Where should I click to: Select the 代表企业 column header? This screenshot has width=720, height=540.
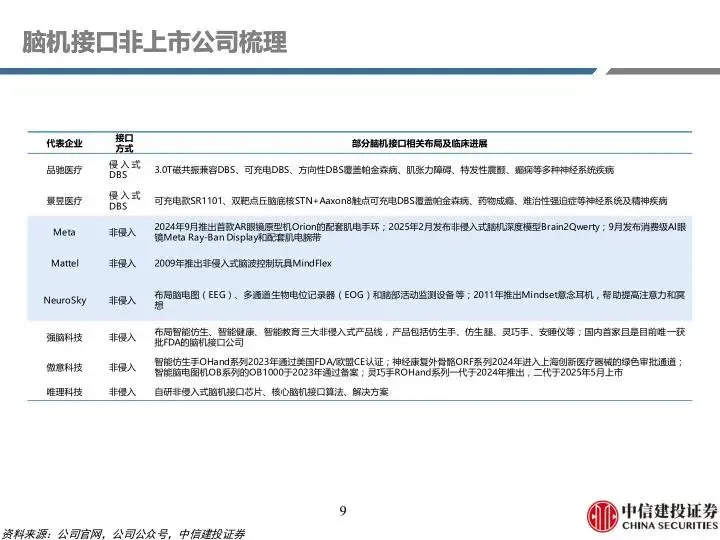pos(64,143)
